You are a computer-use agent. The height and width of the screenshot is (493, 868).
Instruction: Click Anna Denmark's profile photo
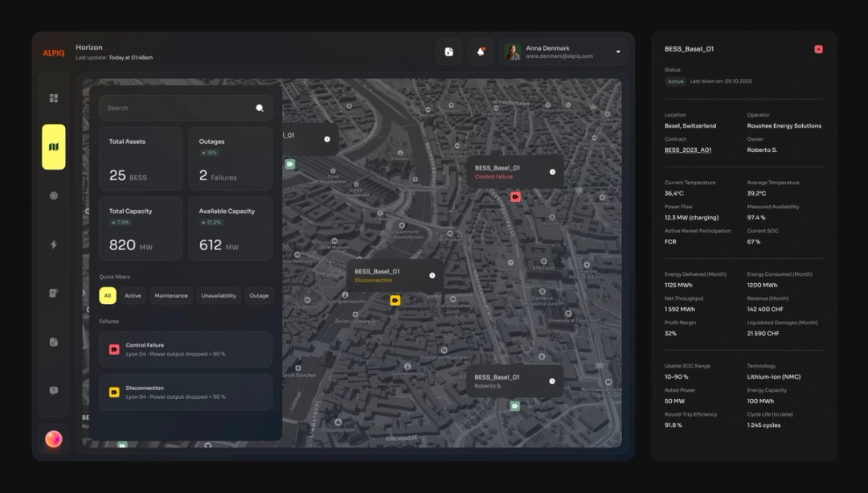(513, 52)
